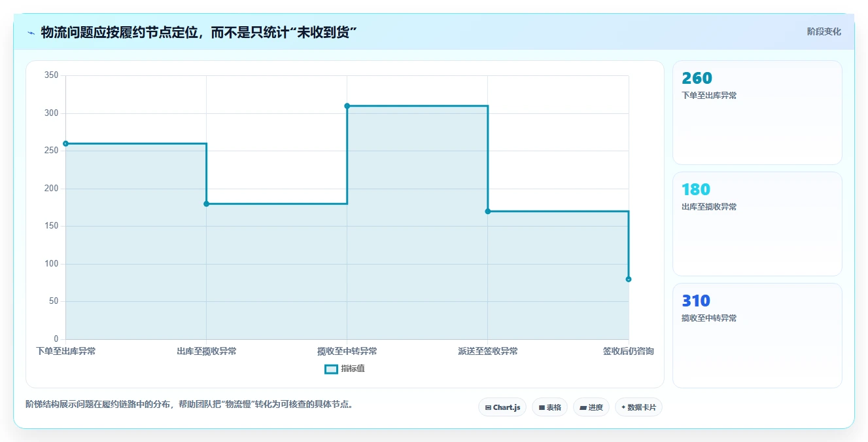Click the last data point at 80
This screenshot has width=868, height=442.
tap(629, 279)
